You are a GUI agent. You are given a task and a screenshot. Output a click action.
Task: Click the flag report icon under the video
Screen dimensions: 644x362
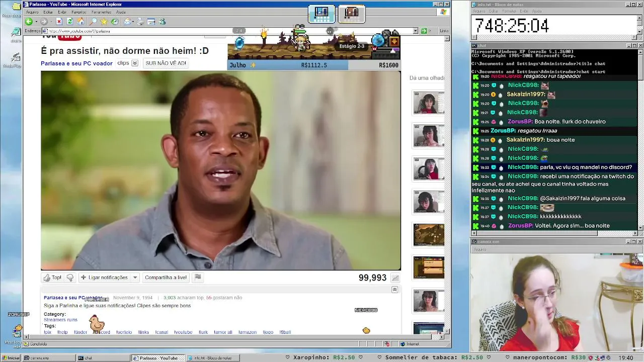(x=198, y=277)
